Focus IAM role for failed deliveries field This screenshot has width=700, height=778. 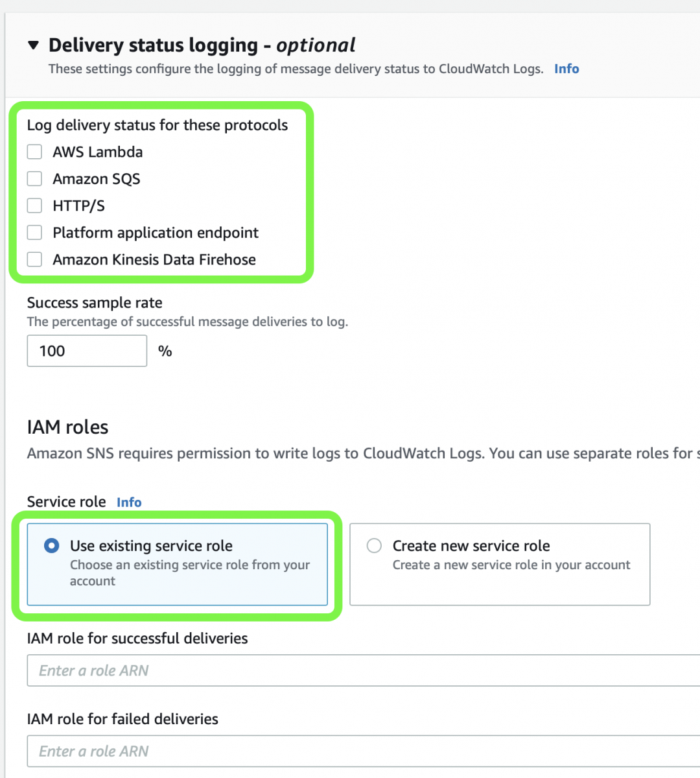[363, 751]
